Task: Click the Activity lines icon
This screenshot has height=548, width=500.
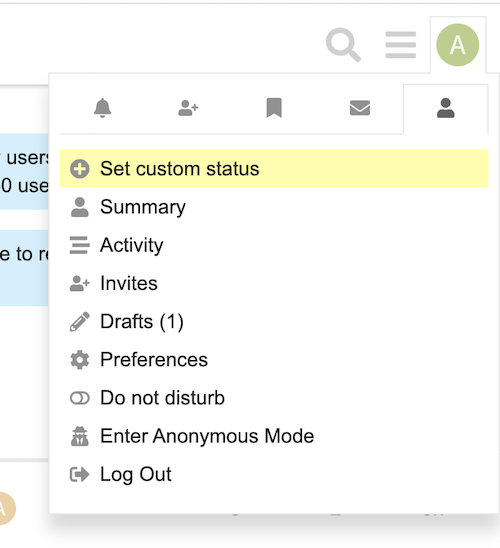Action: click(x=80, y=245)
